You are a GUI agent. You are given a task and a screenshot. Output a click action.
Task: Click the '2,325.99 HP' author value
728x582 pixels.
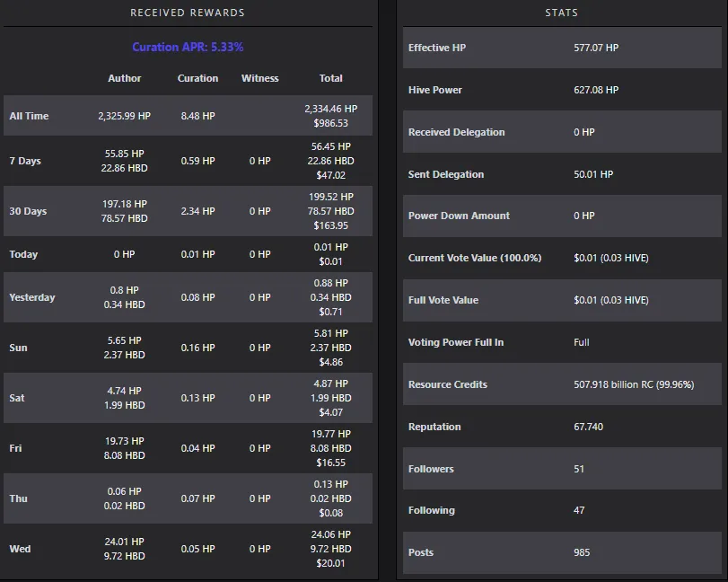[x=125, y=116]
